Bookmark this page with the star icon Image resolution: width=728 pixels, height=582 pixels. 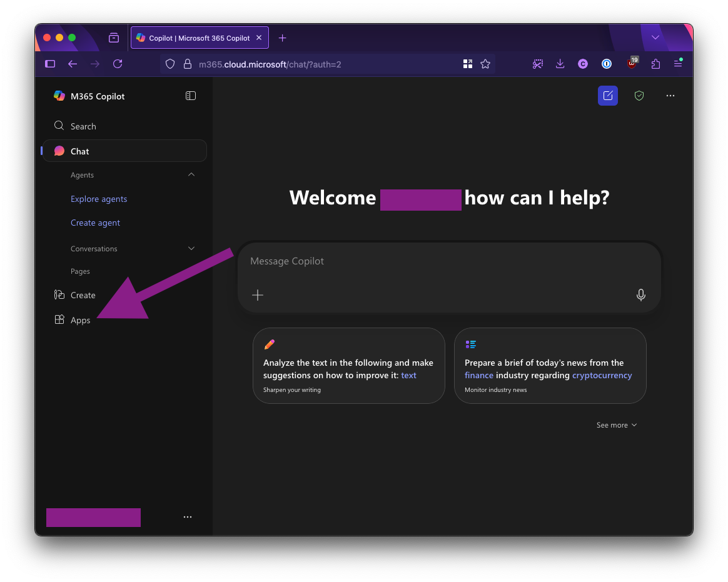(485, 64)
